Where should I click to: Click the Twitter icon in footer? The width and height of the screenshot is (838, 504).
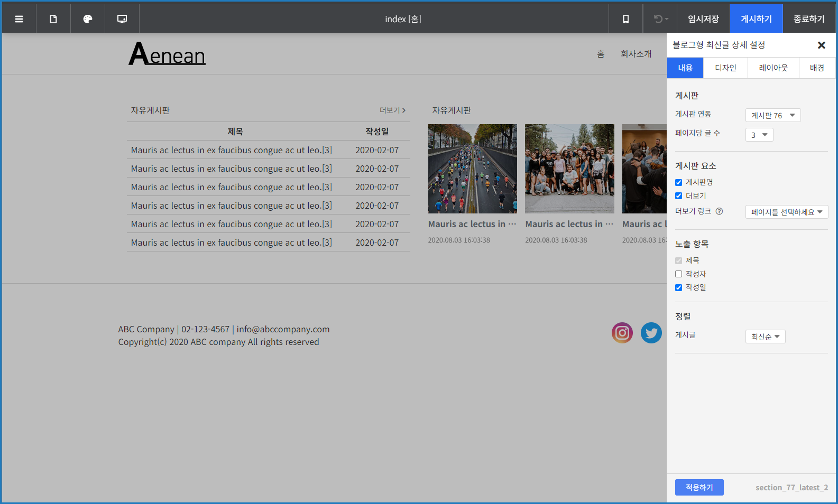coord(651,333)
